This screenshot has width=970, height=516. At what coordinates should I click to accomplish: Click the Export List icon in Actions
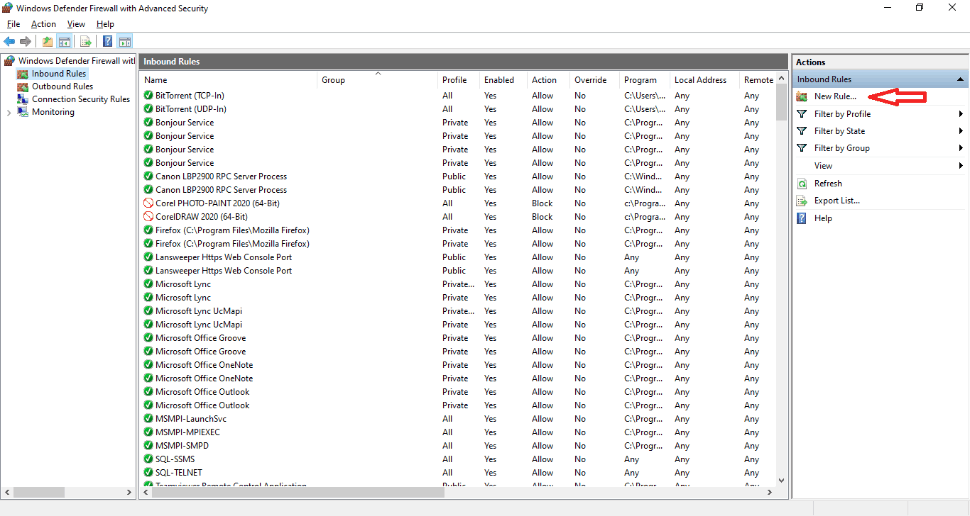pos(802,200)
